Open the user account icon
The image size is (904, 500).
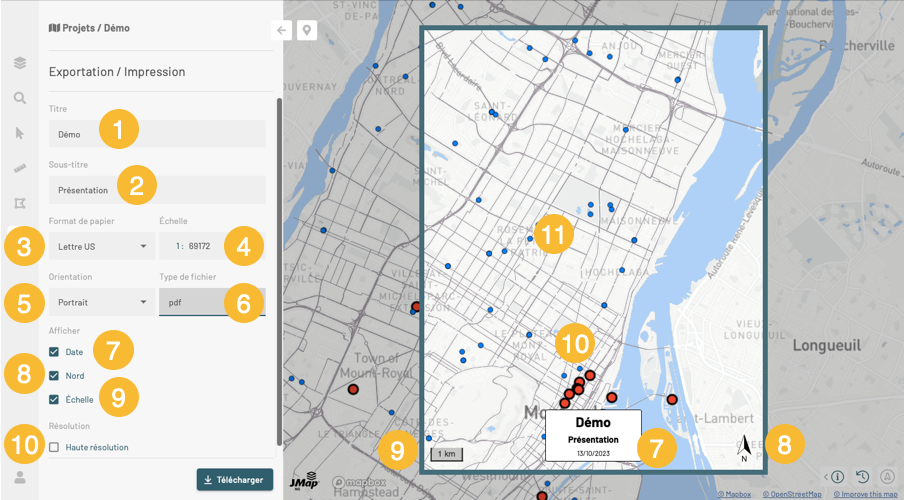[20, 477]
